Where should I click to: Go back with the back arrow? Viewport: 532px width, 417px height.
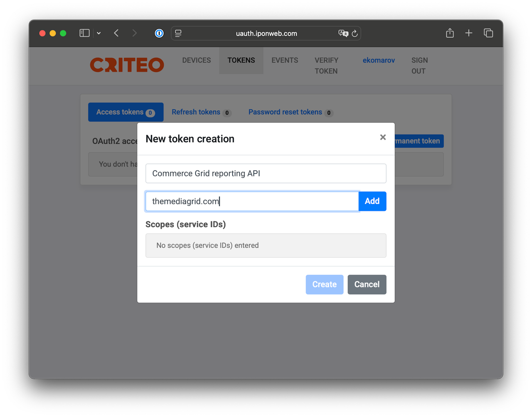(x=116, y=33)
